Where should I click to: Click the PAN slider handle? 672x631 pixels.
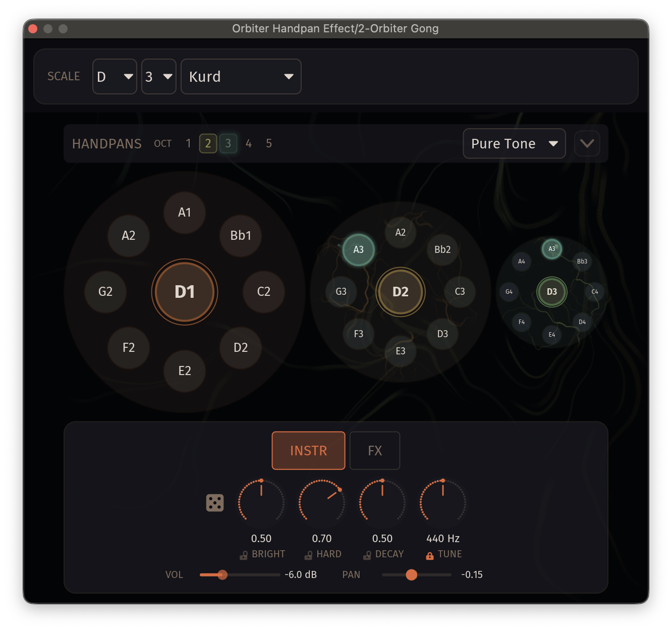tap(412, 574)
